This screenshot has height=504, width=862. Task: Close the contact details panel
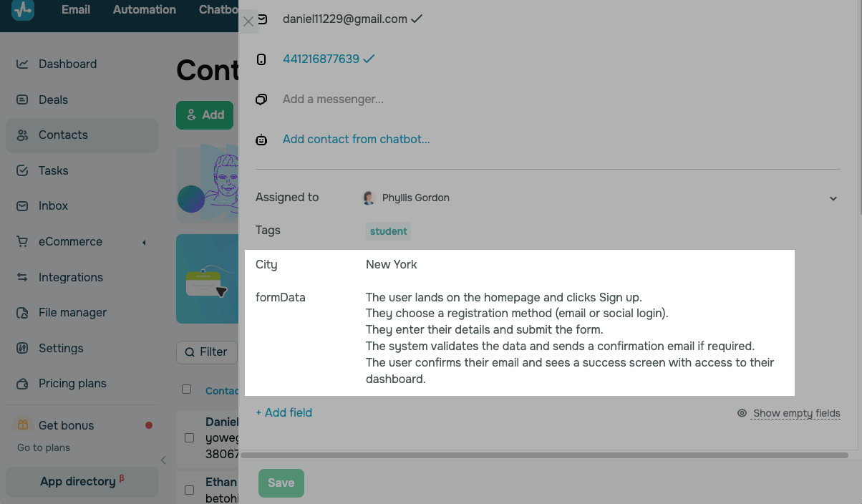[248, 21]
